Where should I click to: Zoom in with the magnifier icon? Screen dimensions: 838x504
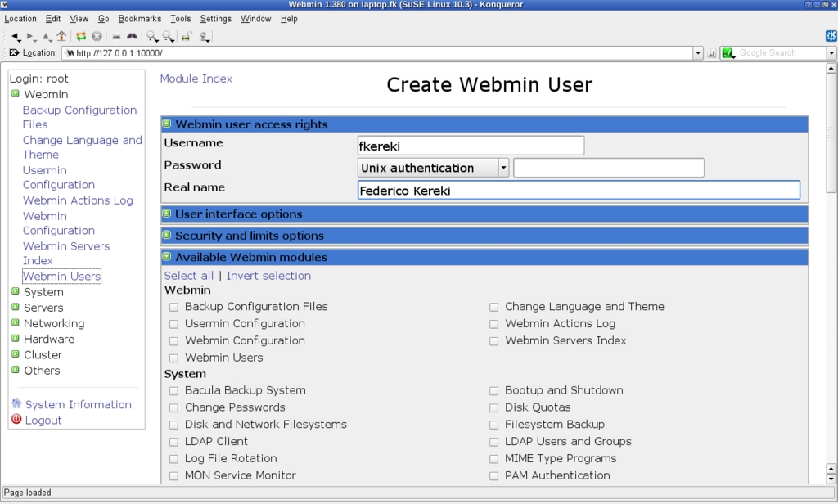pos(152,37)
